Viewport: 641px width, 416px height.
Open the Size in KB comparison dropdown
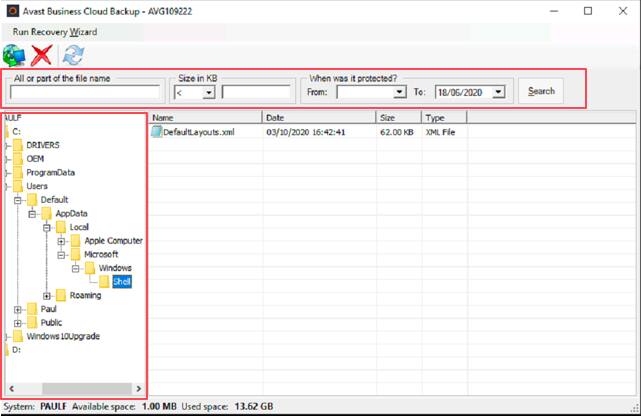(209, 92)
